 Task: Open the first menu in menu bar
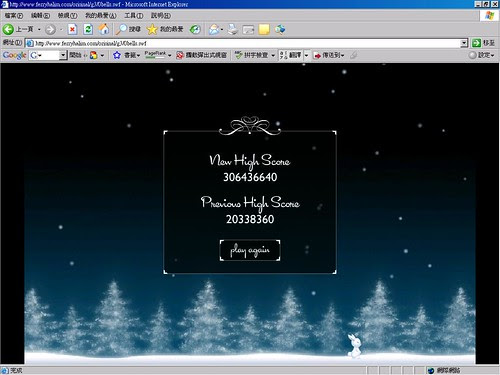tap(14, 16)
